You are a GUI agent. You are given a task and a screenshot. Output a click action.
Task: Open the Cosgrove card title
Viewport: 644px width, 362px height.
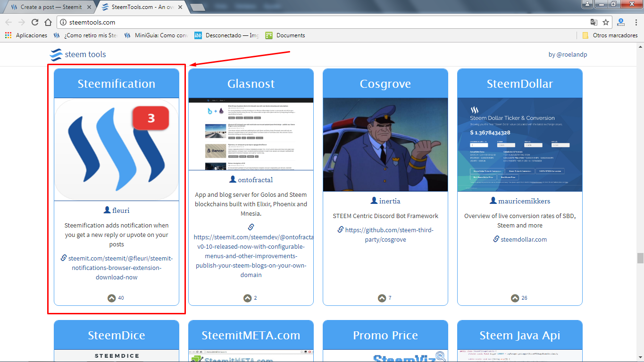(x=385, y=84)
